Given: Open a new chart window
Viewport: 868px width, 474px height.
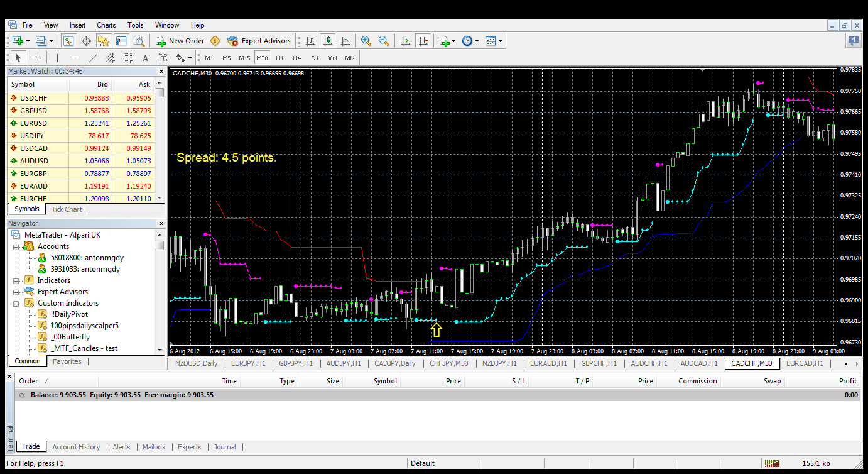Looking at the screenshot, I should click(x=17, y=41).
